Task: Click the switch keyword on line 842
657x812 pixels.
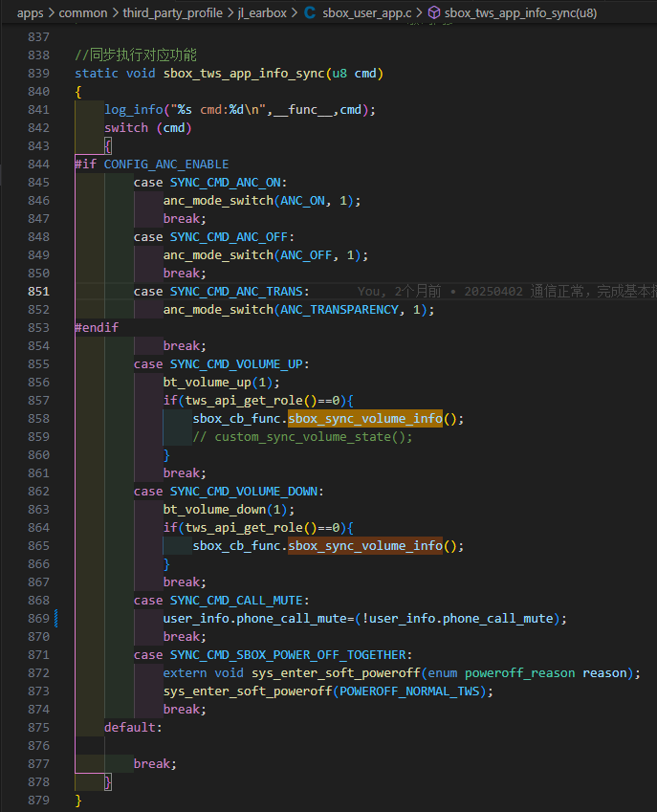Action: [x=126, y=128]
